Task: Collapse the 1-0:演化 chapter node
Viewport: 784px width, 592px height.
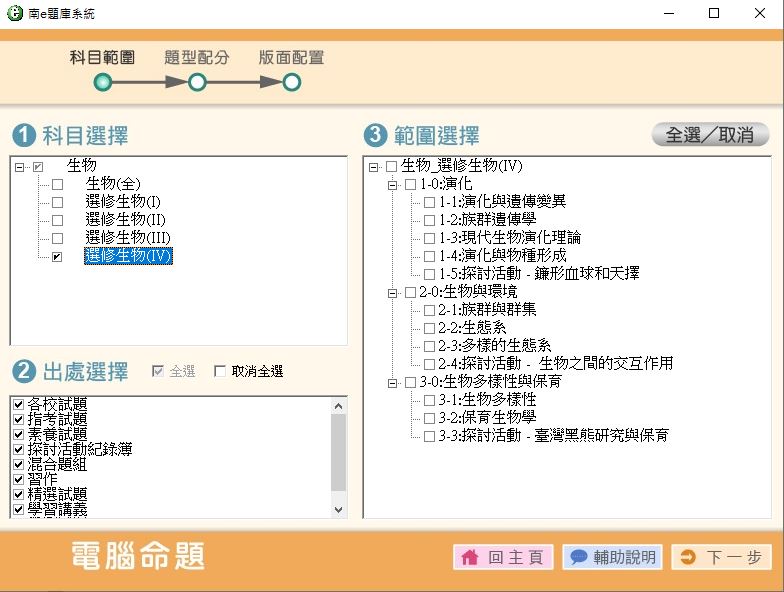Action: [392, 185]
